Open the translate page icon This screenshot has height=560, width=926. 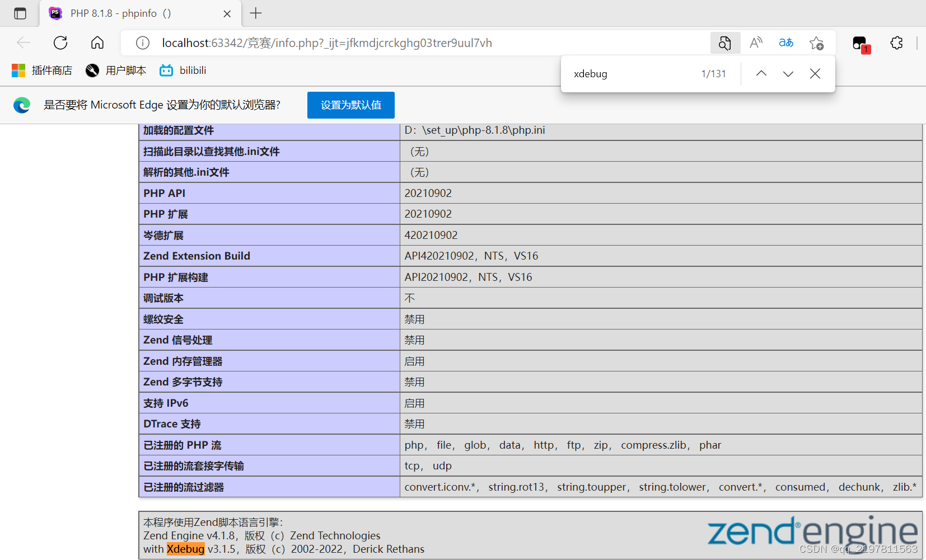[786, 43]
